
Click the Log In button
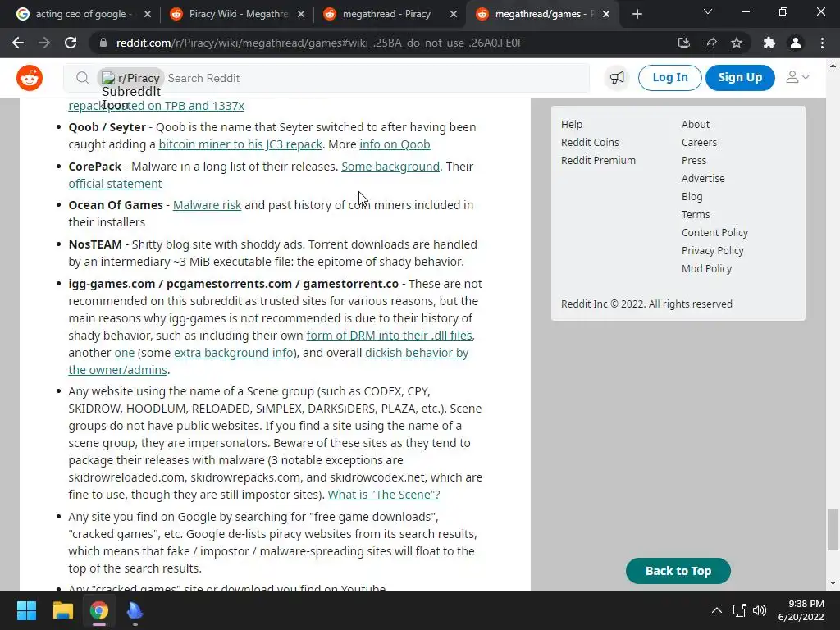(x=669, y=78)
